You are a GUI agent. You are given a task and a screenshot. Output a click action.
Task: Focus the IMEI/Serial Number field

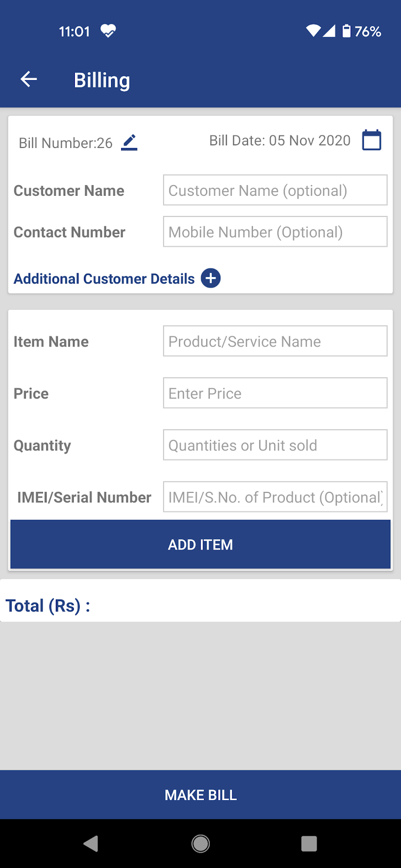tap(275, 497)
